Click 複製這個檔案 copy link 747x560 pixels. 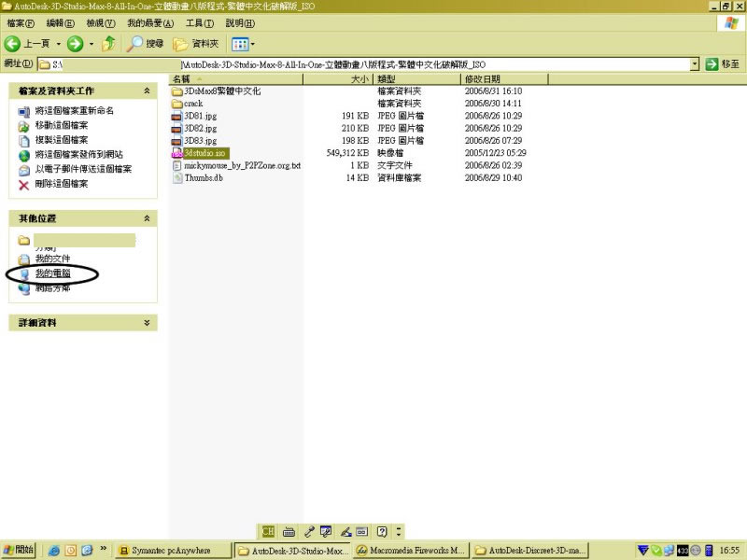62,140
